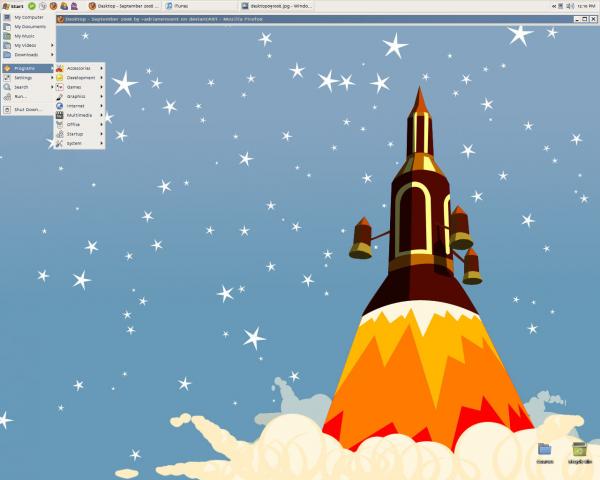Expand the Search submenu arrow

click(x=52, y=87)
